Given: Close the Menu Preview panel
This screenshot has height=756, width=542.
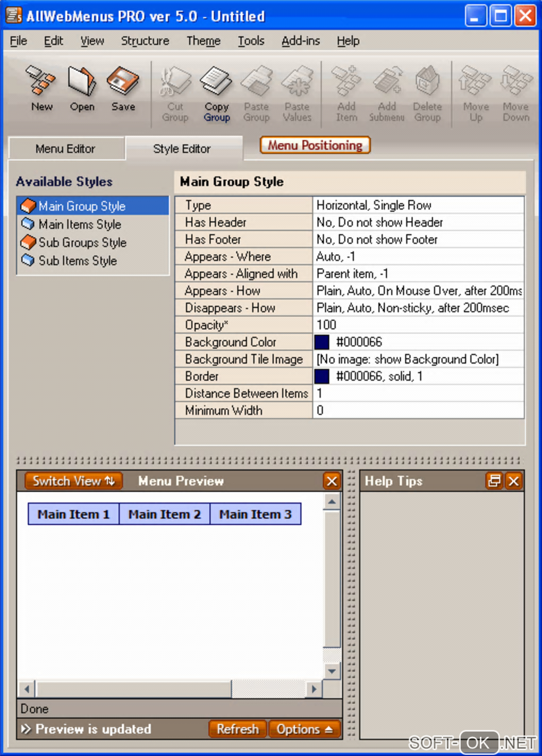Looking at the screenshot, I should coord(332,481).
